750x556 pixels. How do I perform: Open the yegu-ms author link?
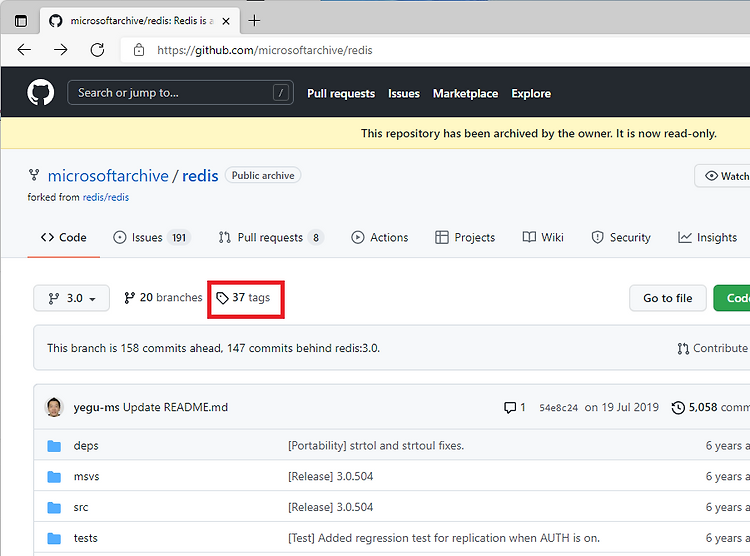pyautogui.click(x=96, y=407)
